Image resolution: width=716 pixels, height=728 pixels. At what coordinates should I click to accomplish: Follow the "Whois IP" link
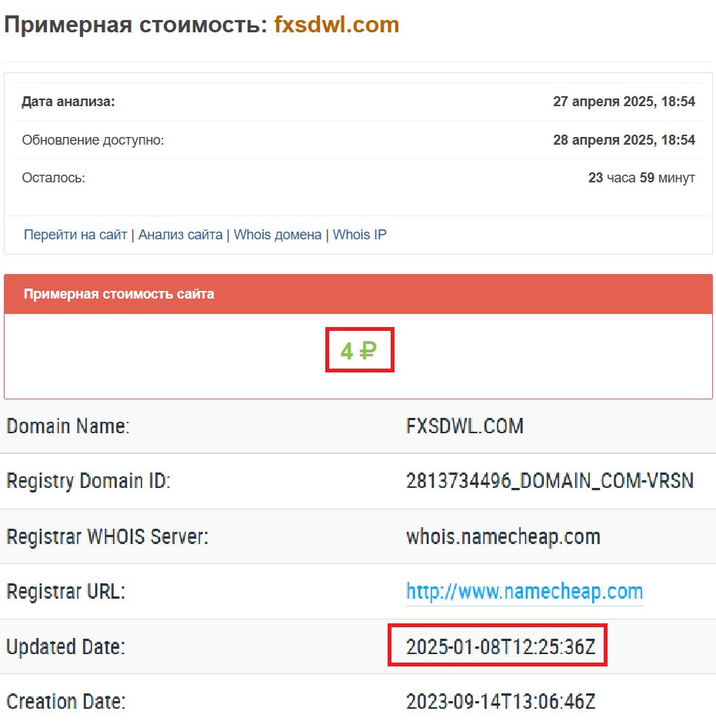(x=360, y=235)
